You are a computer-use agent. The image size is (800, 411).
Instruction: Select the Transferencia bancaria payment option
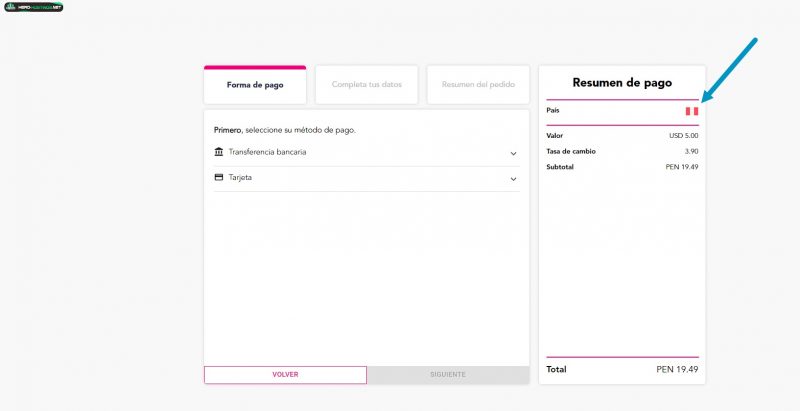[x=267, y=152]
